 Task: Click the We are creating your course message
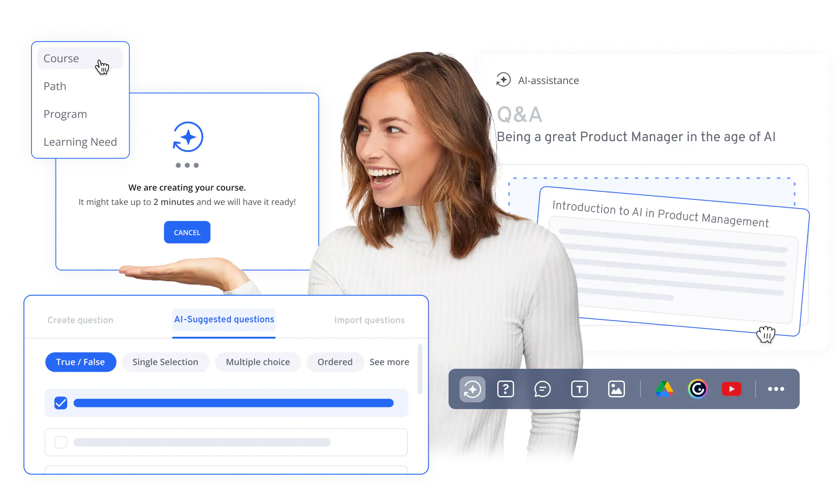(x=187, y=187)
